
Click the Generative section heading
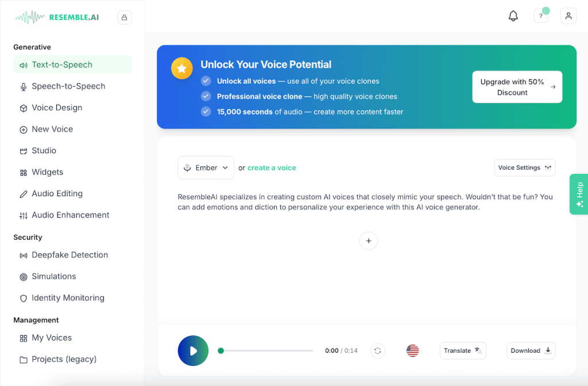[x=32, y=47]
